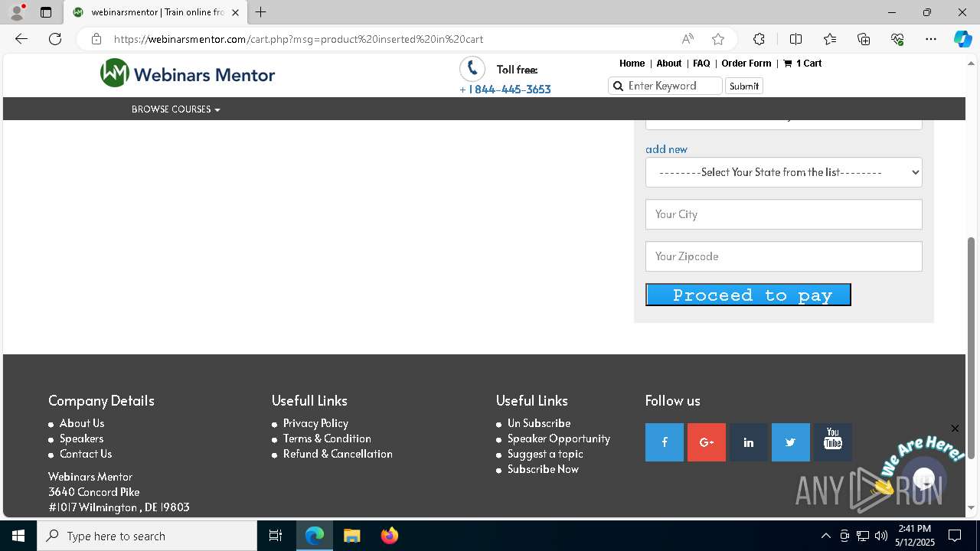The image size is (980, 551).
Task: Go back to the previous page
Action: click(21, 39)
